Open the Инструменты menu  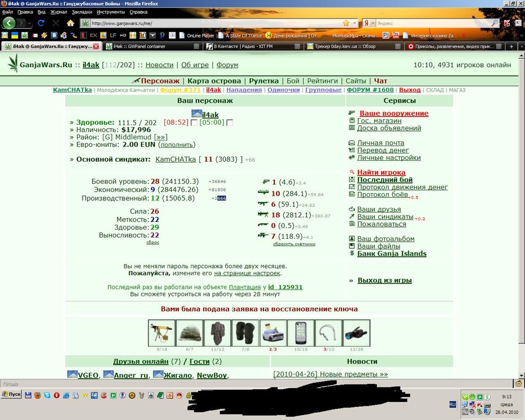point(111,12)
